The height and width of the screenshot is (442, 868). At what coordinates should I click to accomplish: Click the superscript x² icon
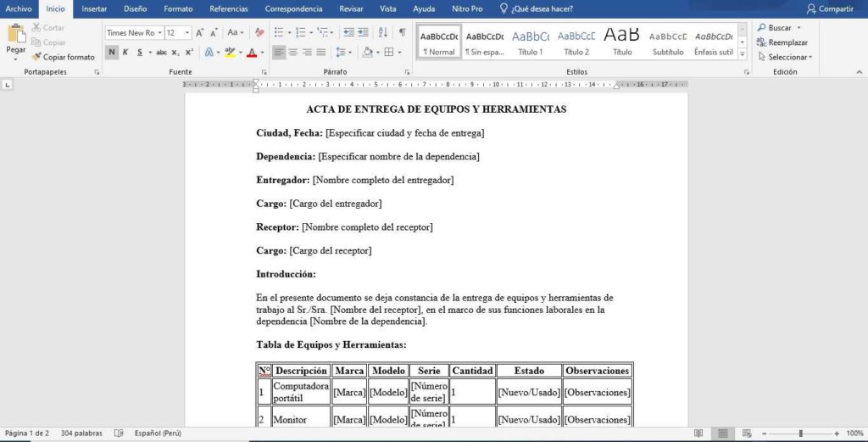[x=189, y=52]
